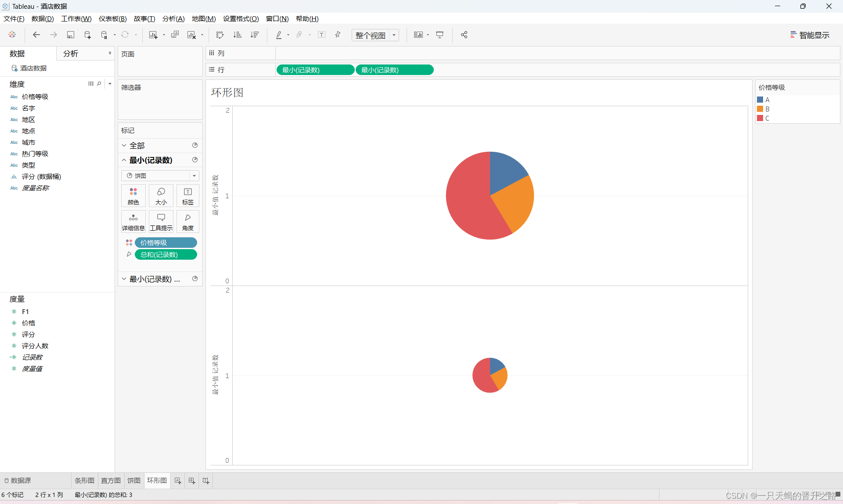Click the 总和(记录数) pill on marks card
Viewport: 843px width, 504px height.
[x=166, y=255]
